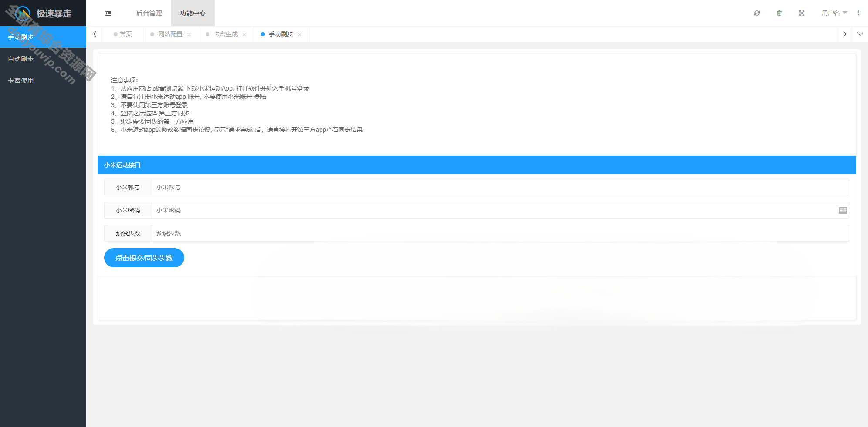
Task: Open the 卡密生成 tab
Action: pyautogui.click(x=226, y=34)
